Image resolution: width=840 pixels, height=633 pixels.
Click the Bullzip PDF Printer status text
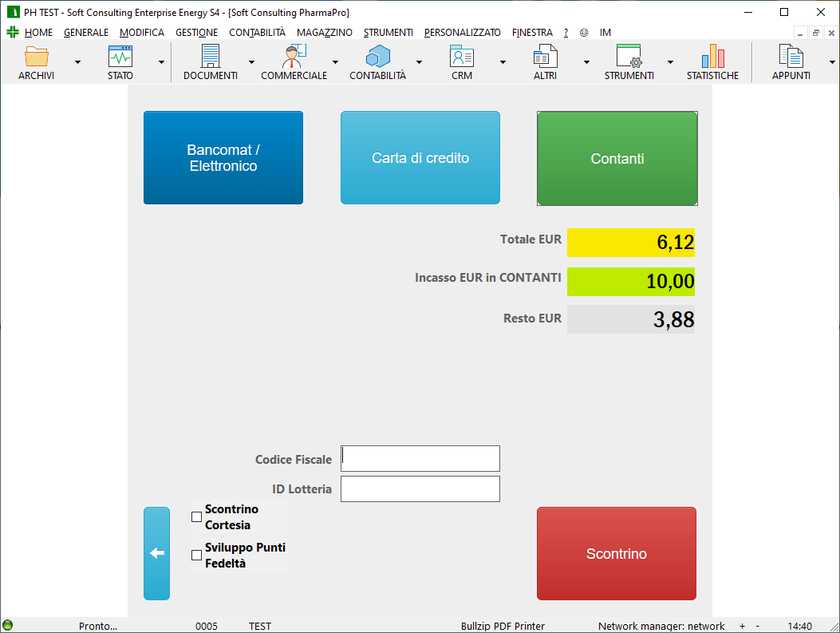point(503,626)
